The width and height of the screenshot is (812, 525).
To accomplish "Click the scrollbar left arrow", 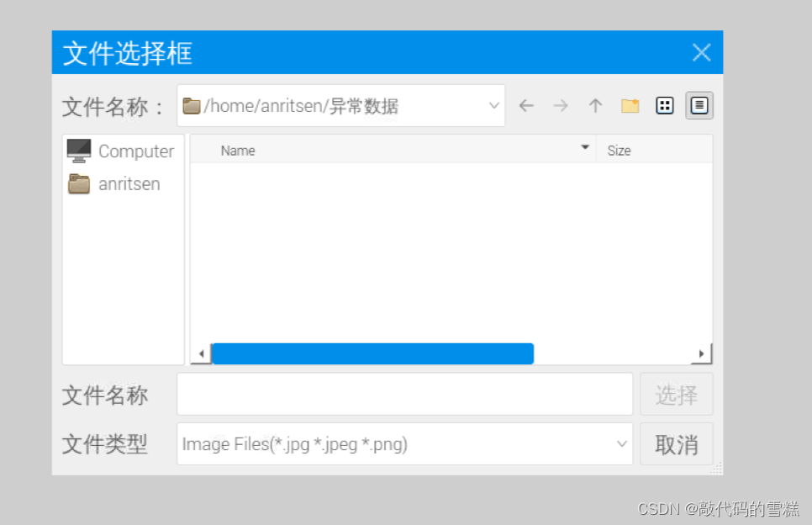I will click(x=202, y=354).
